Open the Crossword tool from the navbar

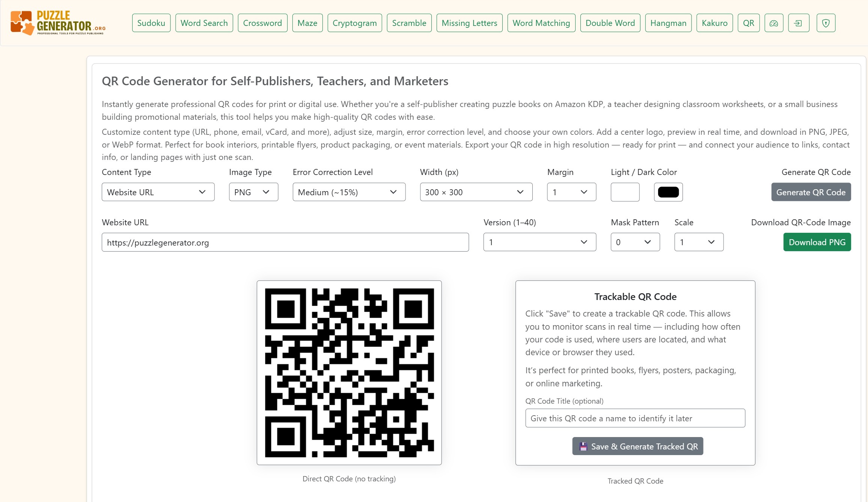pos(262,23)
